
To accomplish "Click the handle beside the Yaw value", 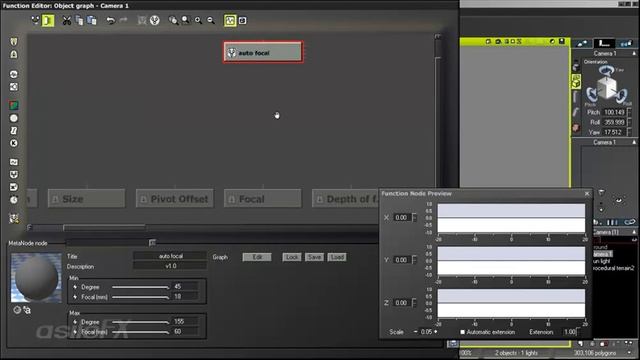I will [629, 132].
